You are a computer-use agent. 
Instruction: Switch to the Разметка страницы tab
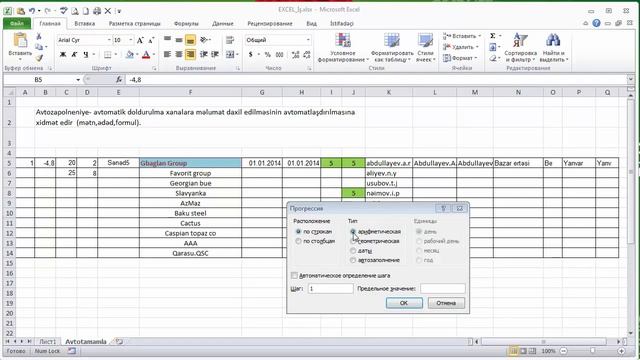click(135, 23)
